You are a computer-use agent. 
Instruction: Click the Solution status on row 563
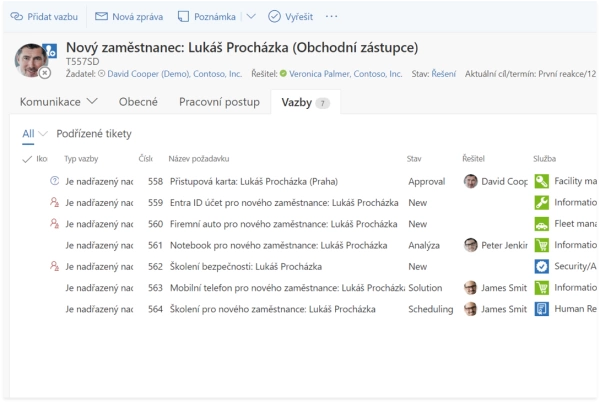tap(425, 288)
